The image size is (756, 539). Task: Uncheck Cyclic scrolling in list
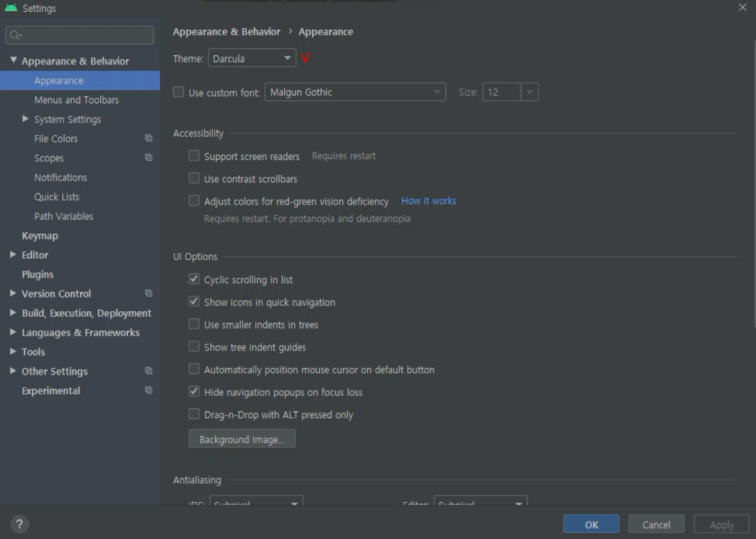[x=194, y=279]
